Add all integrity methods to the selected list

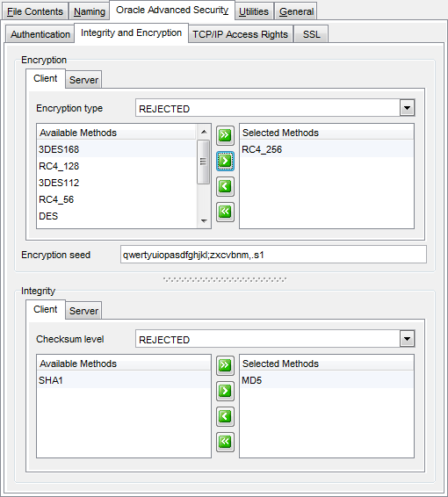coord(225,365)
